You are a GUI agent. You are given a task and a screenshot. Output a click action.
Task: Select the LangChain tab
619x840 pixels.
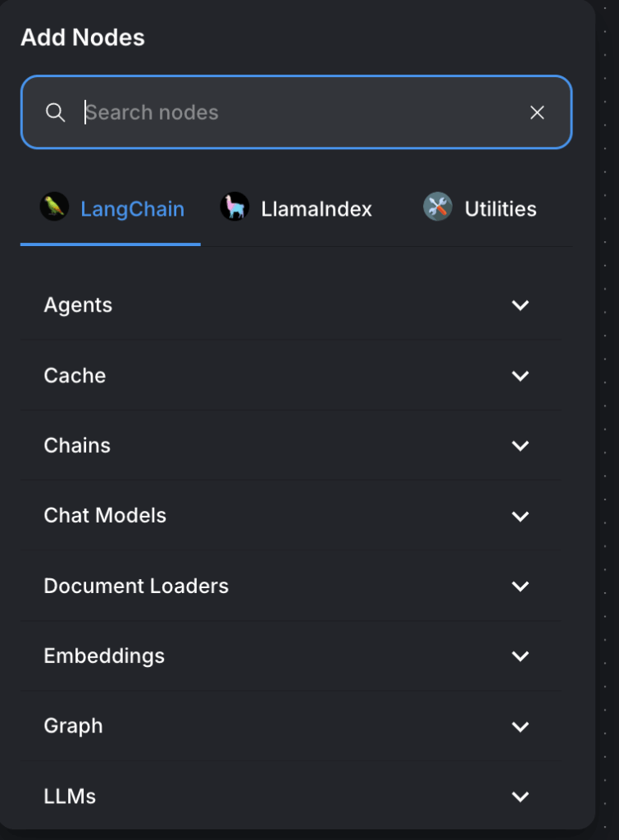click(x=132, y=209)
